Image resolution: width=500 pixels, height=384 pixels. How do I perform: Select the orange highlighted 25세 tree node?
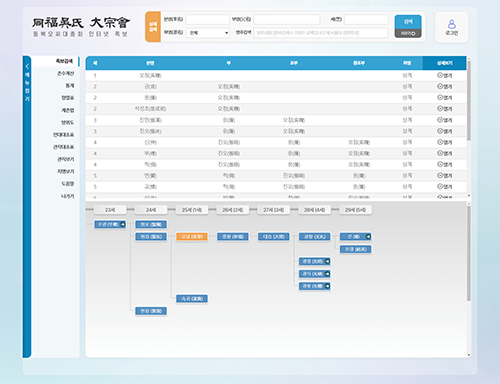(x=192, y=237)
